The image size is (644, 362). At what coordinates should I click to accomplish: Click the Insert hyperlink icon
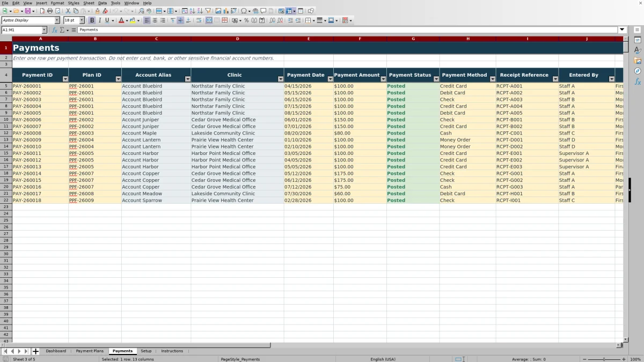(x=255, y=11)
